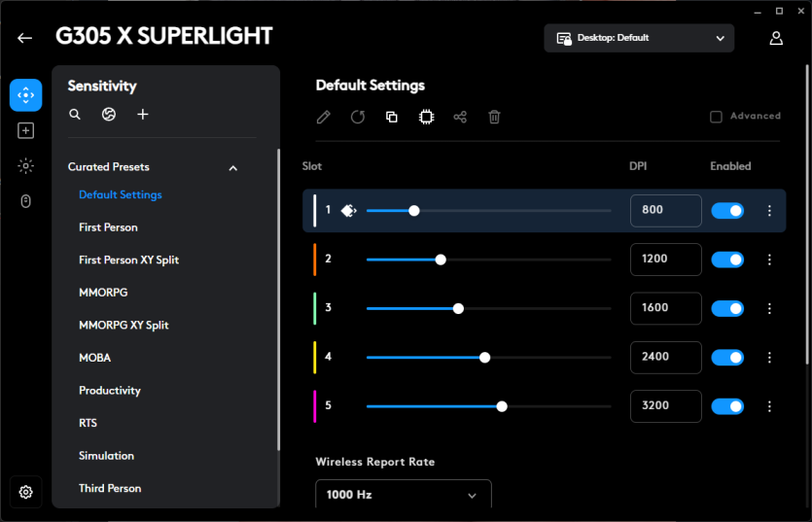Click the Curated Presets heading text
This screenshot has height=522, width=812.
tap(109, 167)
